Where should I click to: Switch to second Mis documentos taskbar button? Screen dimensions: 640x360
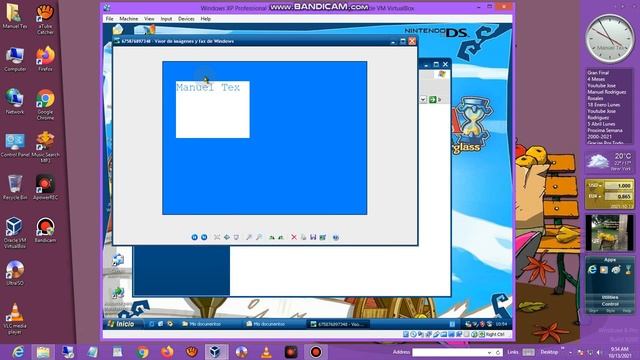(267, 324)
